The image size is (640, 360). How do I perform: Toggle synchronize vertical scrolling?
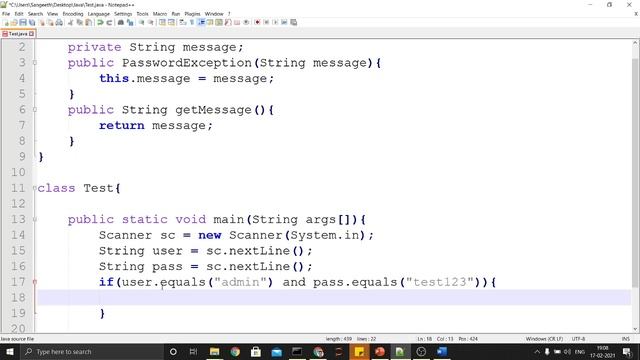click(162, 22)
